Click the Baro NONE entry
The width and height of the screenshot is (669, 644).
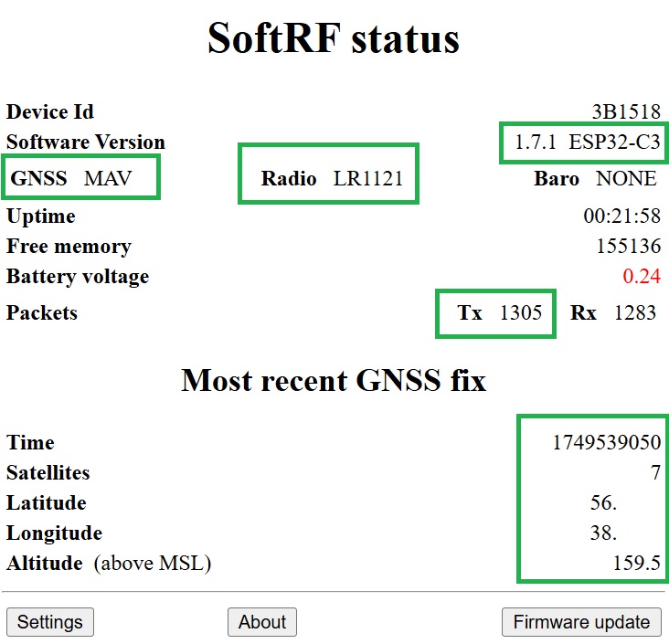595,178
